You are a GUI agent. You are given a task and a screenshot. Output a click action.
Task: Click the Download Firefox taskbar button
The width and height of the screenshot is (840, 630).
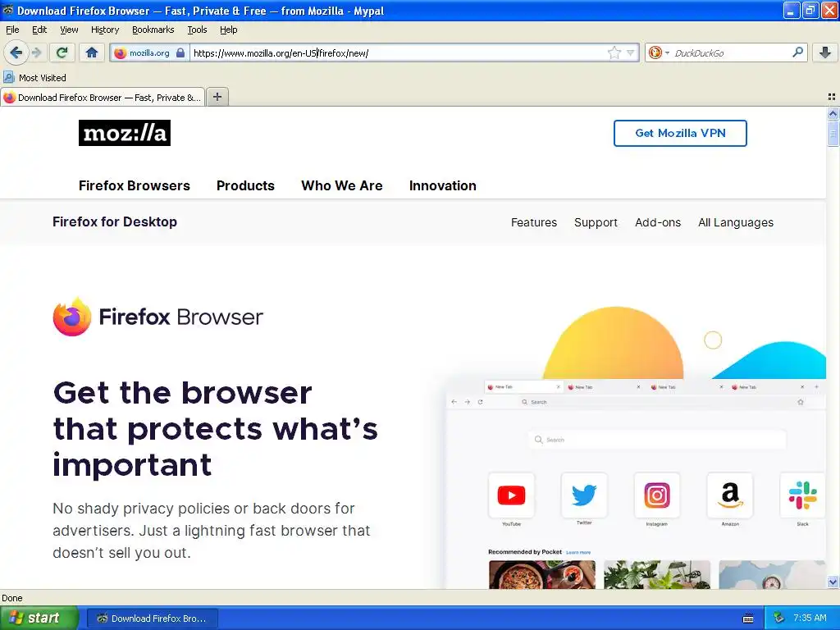click(152, 619)
